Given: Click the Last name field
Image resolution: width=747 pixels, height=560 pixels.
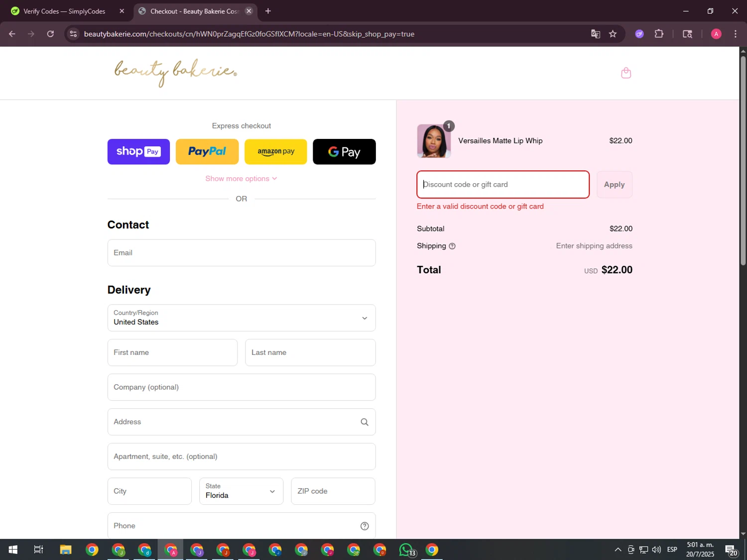Looking at the screenshot, I should point(310,352).
